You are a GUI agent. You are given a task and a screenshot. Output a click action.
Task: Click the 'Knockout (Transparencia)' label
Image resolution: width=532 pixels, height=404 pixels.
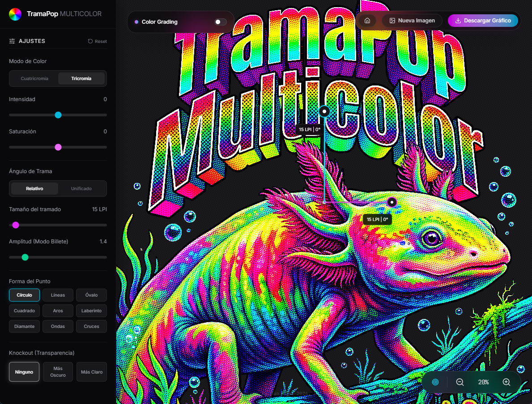pos(42,353)
